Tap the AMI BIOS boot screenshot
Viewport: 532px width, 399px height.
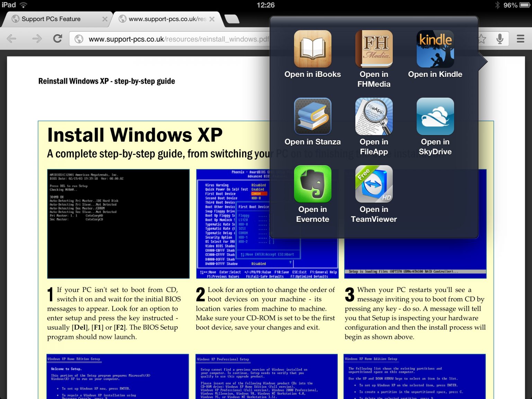[x=118, y=224]
